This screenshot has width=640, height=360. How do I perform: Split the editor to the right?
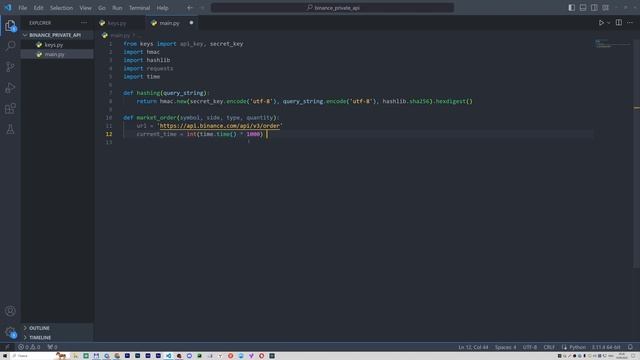pos(619,23)
